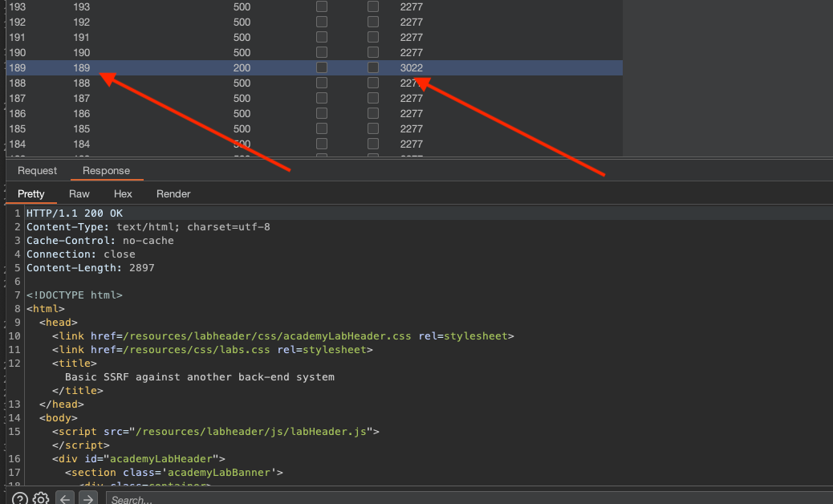Click the HTTP/1.1 200 OK response line
Screen dimensions: 833x504
point(75,213)
